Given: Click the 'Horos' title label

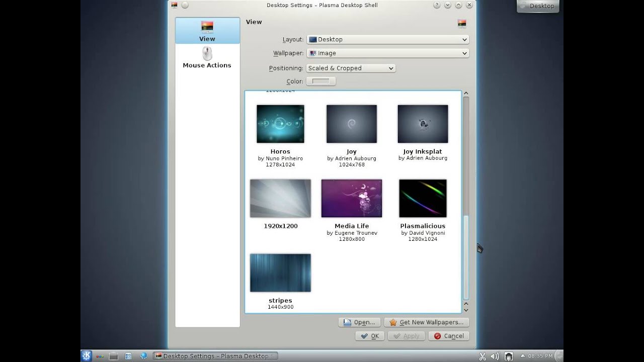Looking at the screenshot, I should point(280,152).
